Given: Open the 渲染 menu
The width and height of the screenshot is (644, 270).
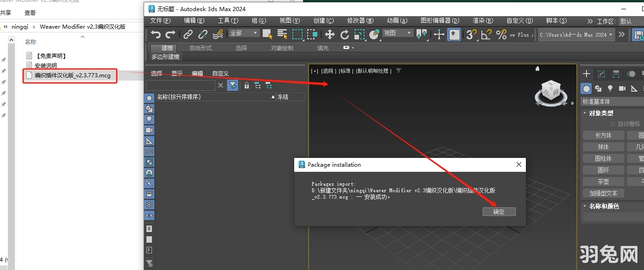Looking at the screenshot, I should tap(482, 20).
